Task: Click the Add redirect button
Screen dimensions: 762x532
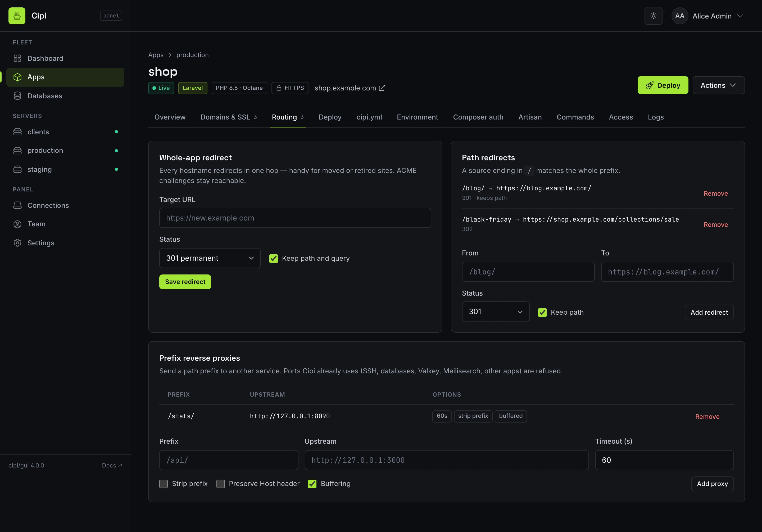Action: (709, 313)
